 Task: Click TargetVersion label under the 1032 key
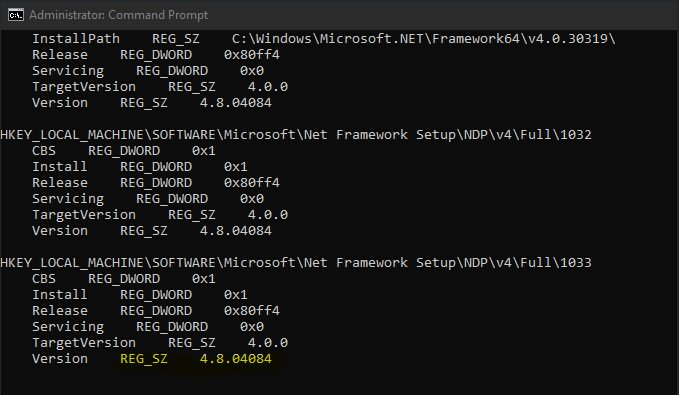[84, 215]
